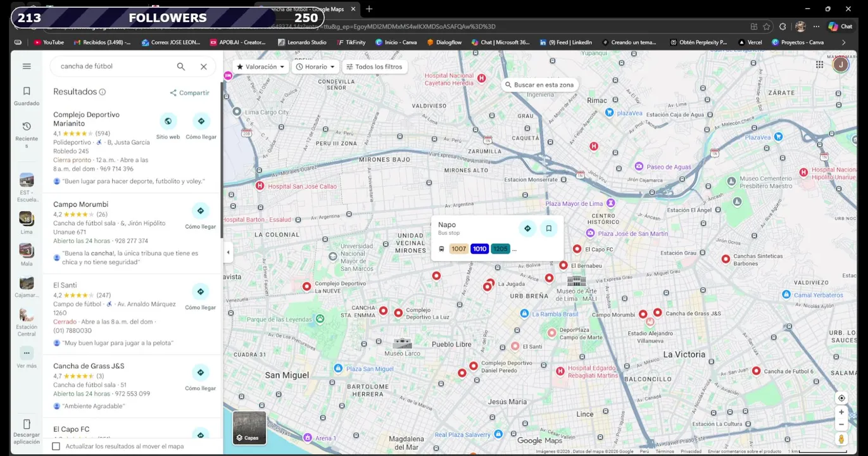Open the El Capo FC result
This screenshot has width=868, height=456.
click(71, 429)
